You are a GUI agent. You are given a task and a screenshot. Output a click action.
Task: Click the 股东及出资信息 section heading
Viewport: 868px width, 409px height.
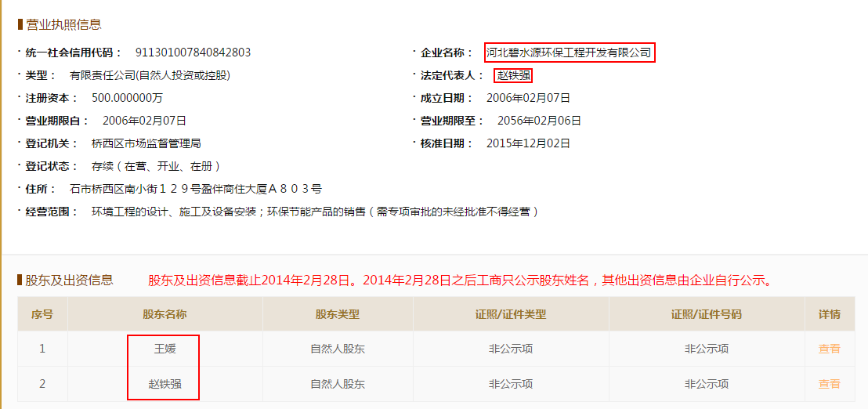pyautogui.click(x=69, y=280)
